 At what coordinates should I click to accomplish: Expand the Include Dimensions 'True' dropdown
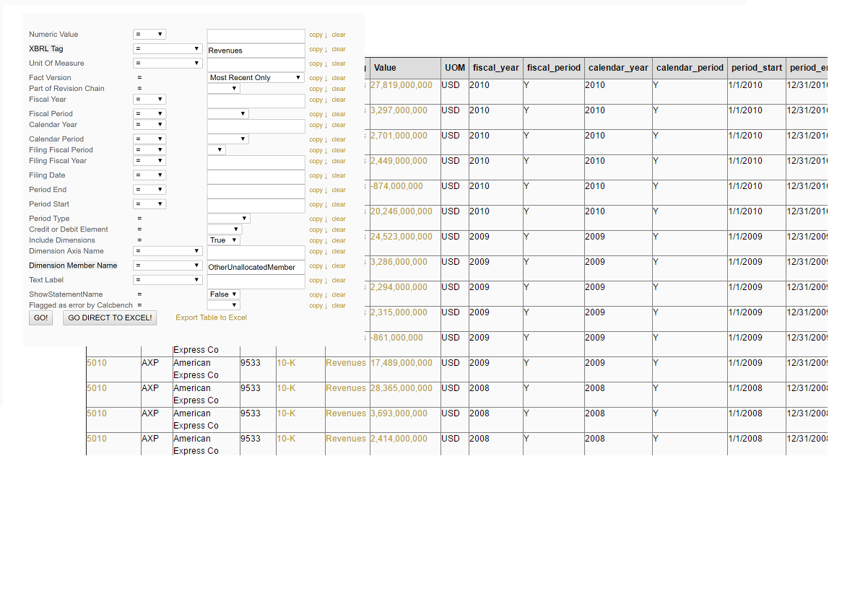(224, 240)
